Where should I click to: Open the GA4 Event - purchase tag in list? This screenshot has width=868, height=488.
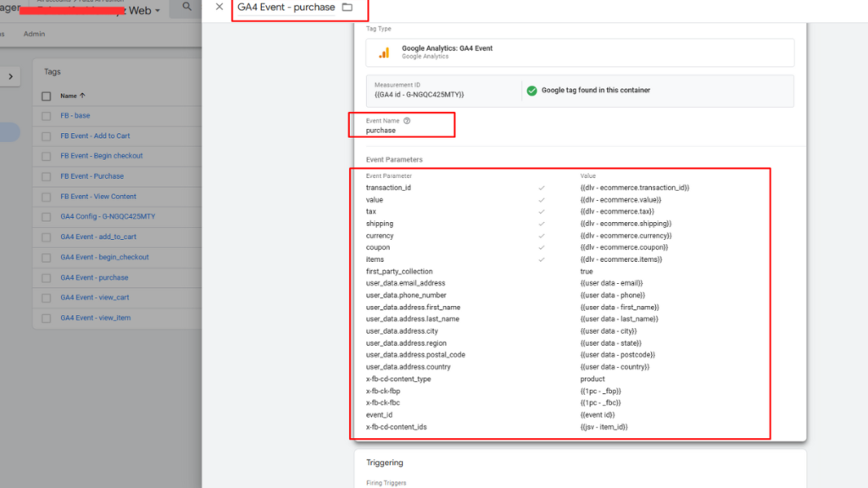pos(94,278)
